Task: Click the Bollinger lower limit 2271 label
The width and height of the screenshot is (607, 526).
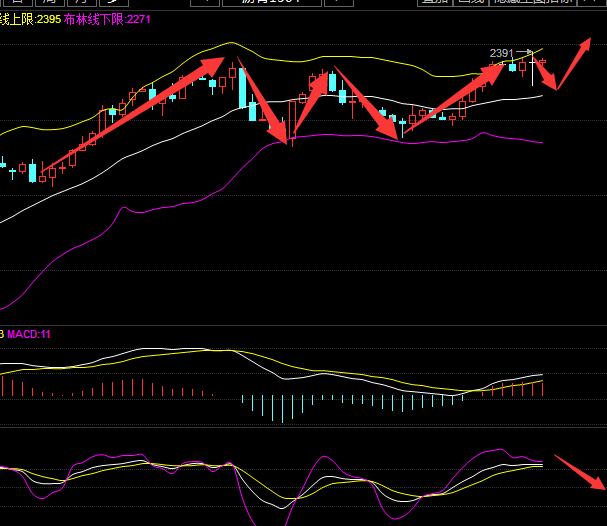Action: pyautogui.click(x=108, y=19)
